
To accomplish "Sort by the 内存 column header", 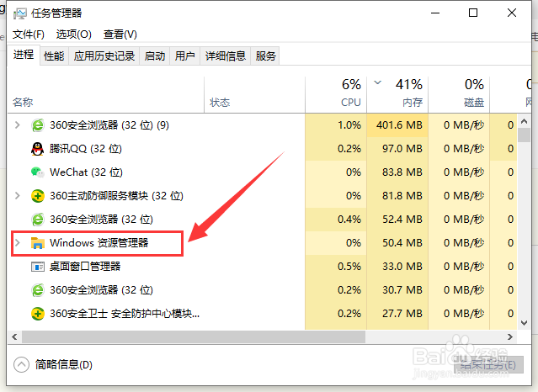I will click(x=397, y=95).
